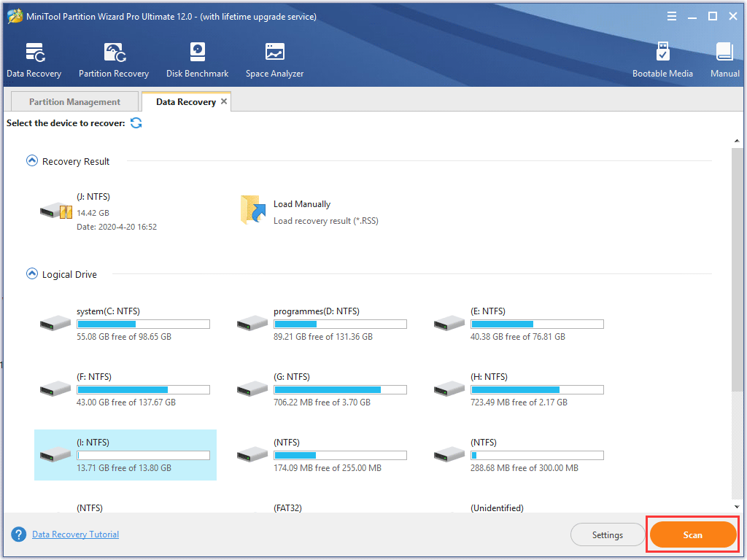Screen dimensions: 747x560
Task: Click the text "89.21 GB free of 131.36 GB"
Action: pyautogui.click(x=323, y=337)
